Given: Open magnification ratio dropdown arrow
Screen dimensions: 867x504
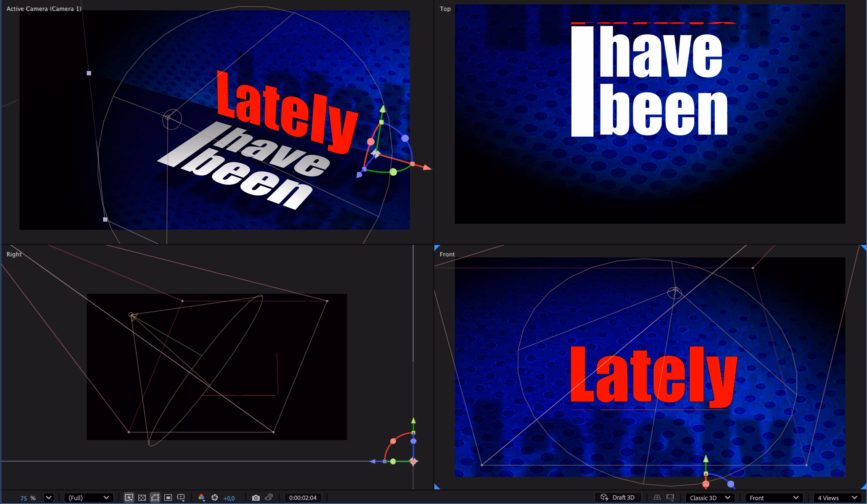Looking at the screenshot, I should coord(49,497).
